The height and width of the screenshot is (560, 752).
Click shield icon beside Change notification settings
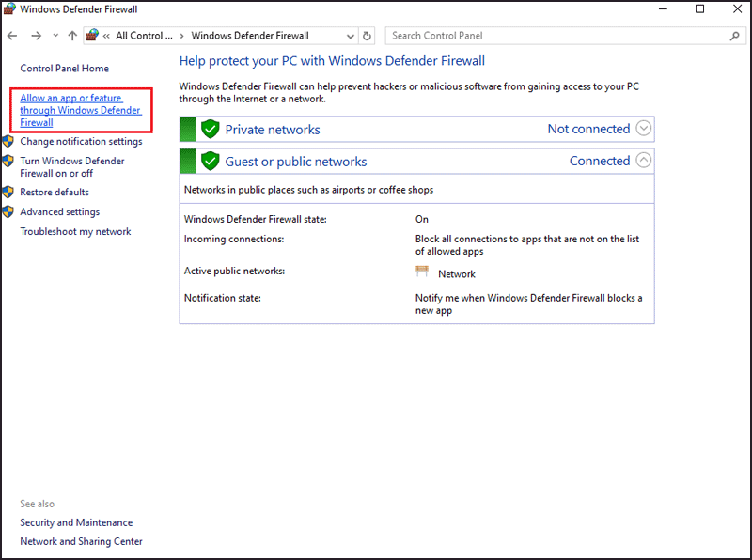[8, 142]
